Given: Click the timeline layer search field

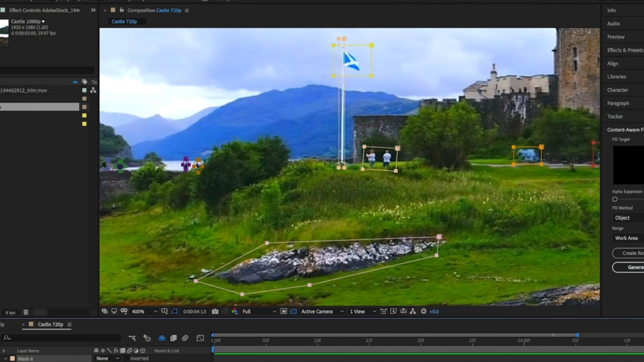Looking at the screenshot, I should (x=61, y=338).
